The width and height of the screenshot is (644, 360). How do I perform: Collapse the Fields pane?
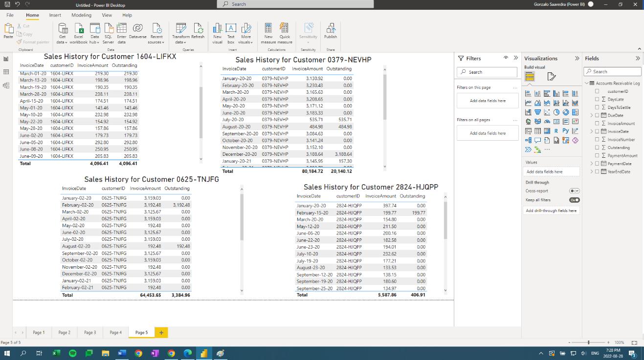point(638,59)
